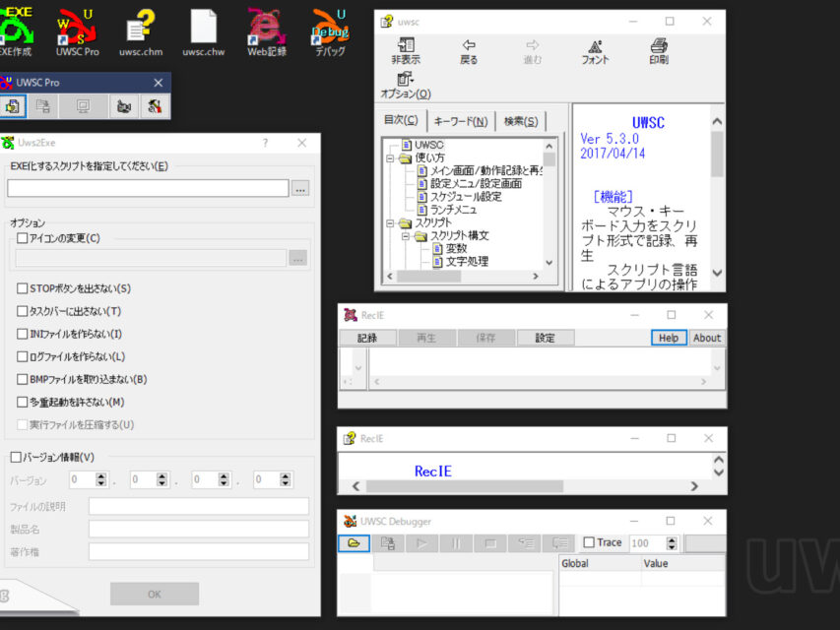Click the RecIE help window's down arrow
840x630 pixels.
coord(719,472)
